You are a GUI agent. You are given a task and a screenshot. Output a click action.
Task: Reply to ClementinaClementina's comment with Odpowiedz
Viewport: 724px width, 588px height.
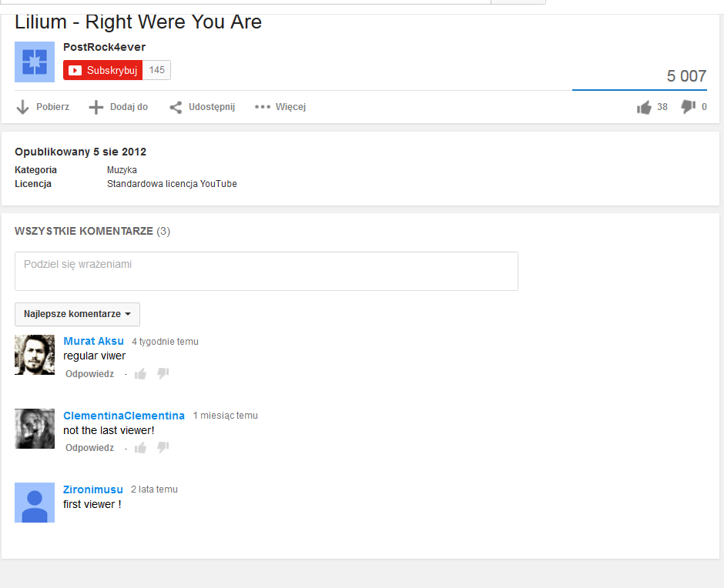[89, 448]
